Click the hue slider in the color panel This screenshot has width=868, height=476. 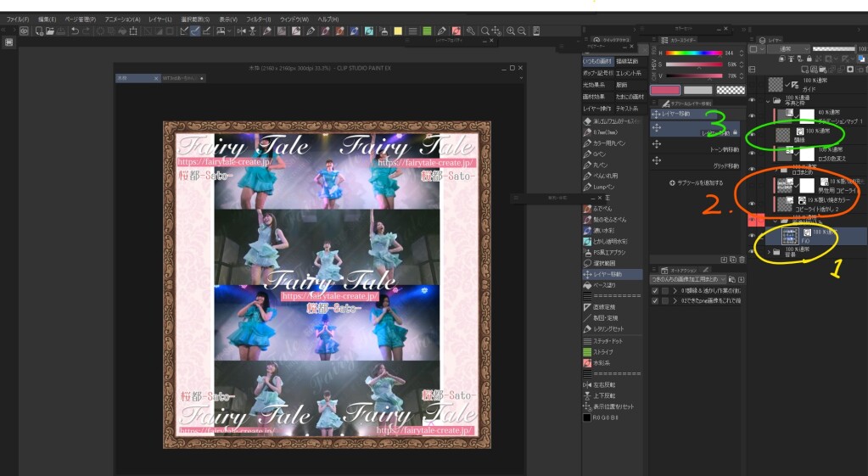[692, 53]
